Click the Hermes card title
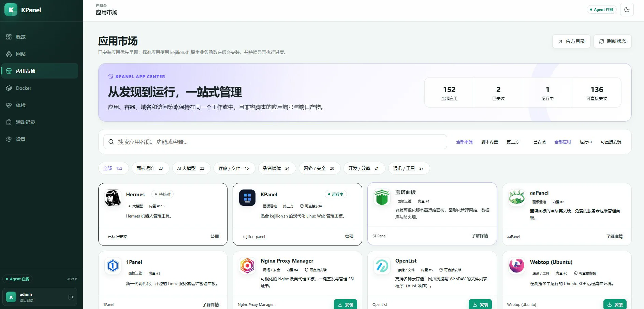This screenshot has height=309, width=644. 135,195
